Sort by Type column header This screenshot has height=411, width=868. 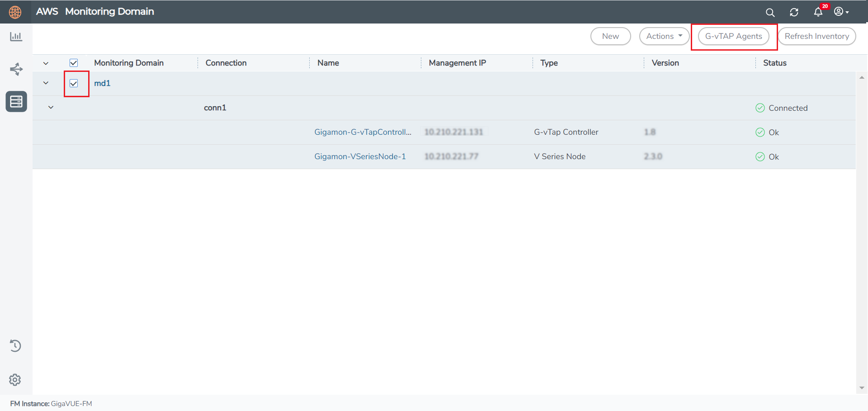[x=549, y=63]
